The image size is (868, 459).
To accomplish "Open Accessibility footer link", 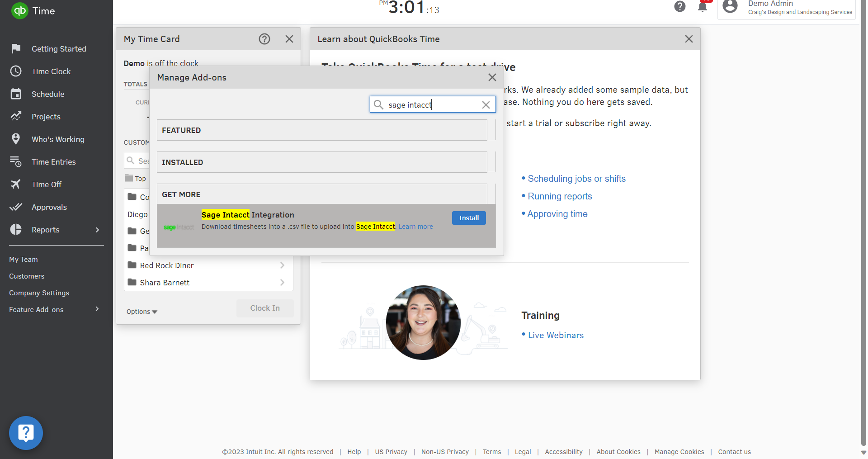I will click(564, 452).
